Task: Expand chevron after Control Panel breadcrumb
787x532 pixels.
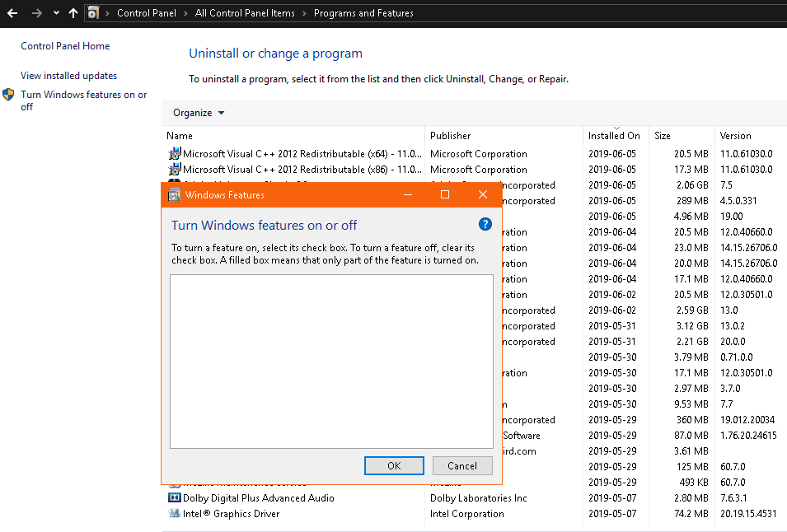Action: [185, 13]
